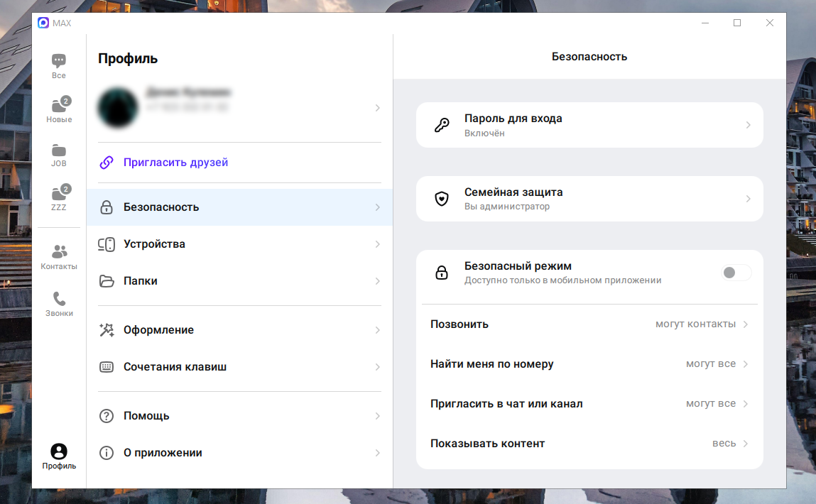This screenshot has width=816, height=504.
Task: Open the blurred profile avatar card
Action: pyautogui.click(x=239, y=108)
